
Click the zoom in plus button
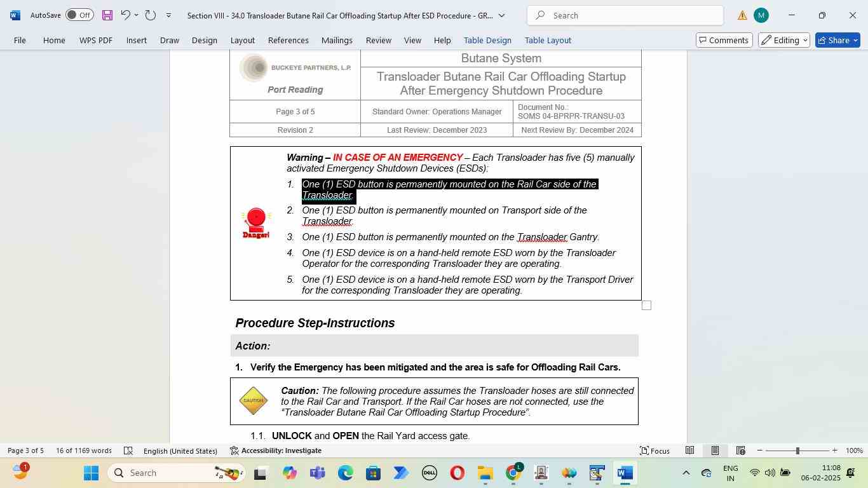[834, 451]
